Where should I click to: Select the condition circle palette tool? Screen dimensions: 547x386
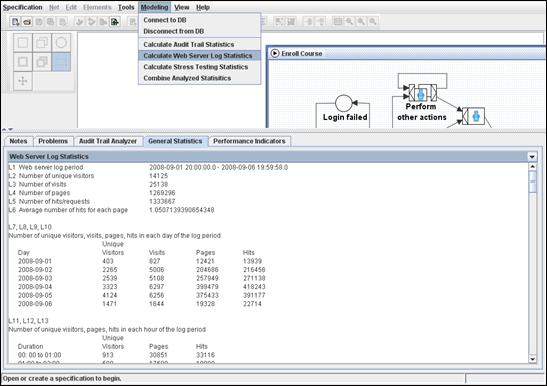click(x=61, y=43)
